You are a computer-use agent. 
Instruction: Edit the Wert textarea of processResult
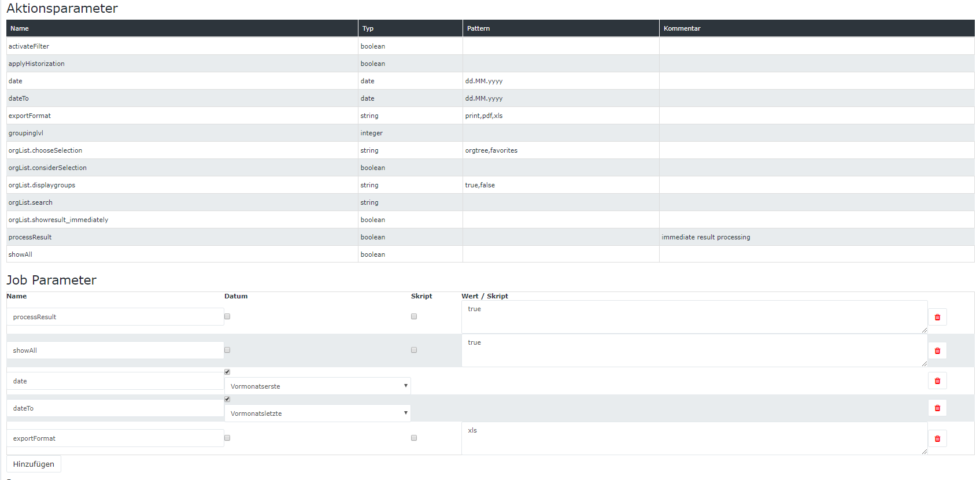694,317
